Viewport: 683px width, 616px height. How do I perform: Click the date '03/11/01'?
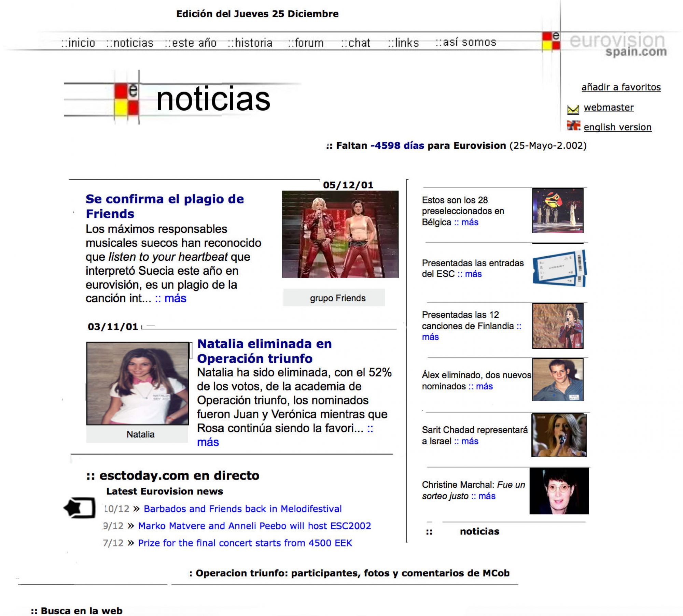pos(113,327)
